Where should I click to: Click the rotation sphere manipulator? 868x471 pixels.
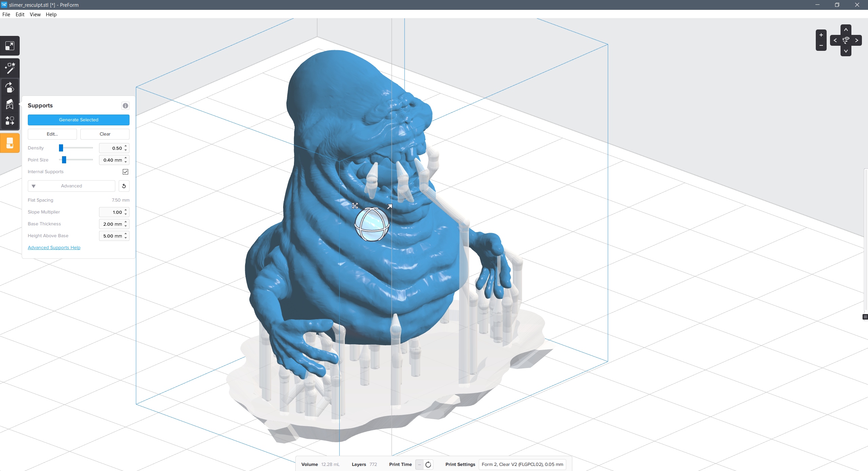point(372,224)
